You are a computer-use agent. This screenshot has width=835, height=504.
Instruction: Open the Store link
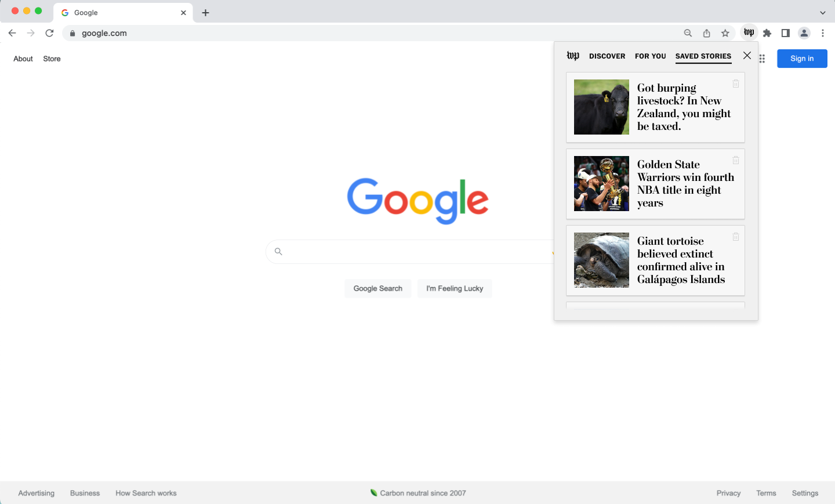(52, 59)
